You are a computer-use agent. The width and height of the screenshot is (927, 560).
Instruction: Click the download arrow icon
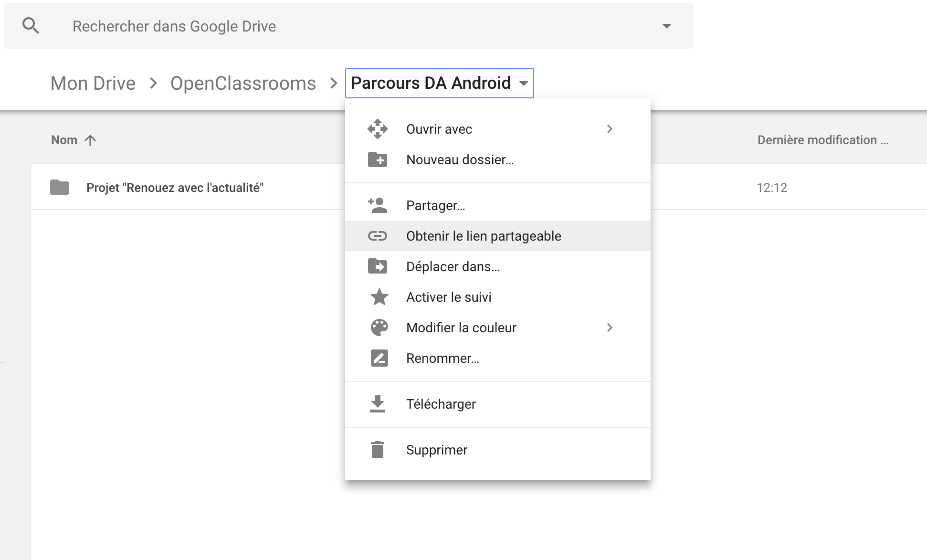pyautogui.click(x=378, y=404)
